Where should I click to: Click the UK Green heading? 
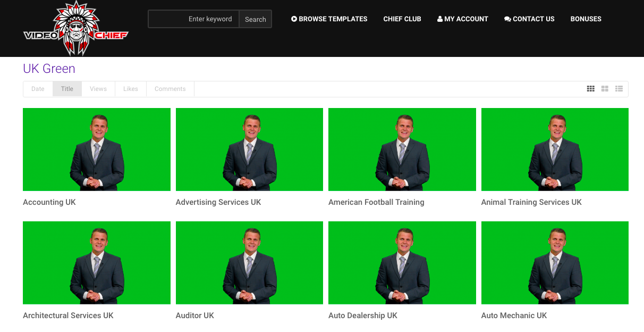point(49,69)
